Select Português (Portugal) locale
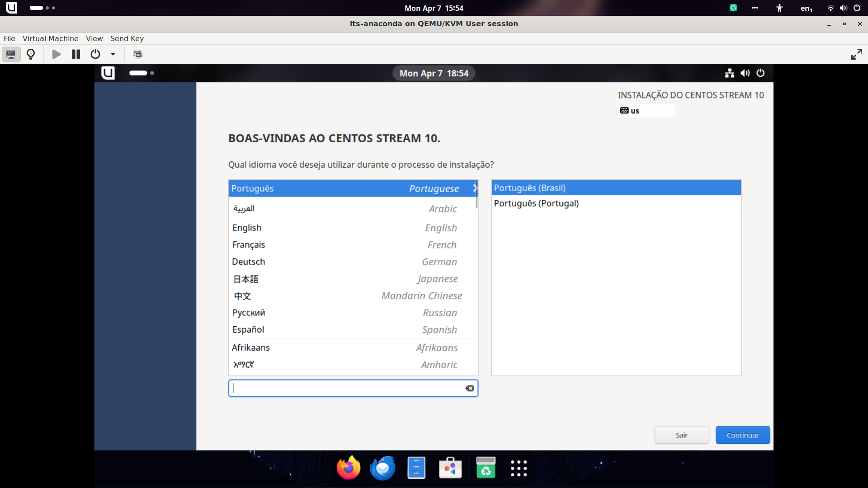 click(x=536, y=203)
